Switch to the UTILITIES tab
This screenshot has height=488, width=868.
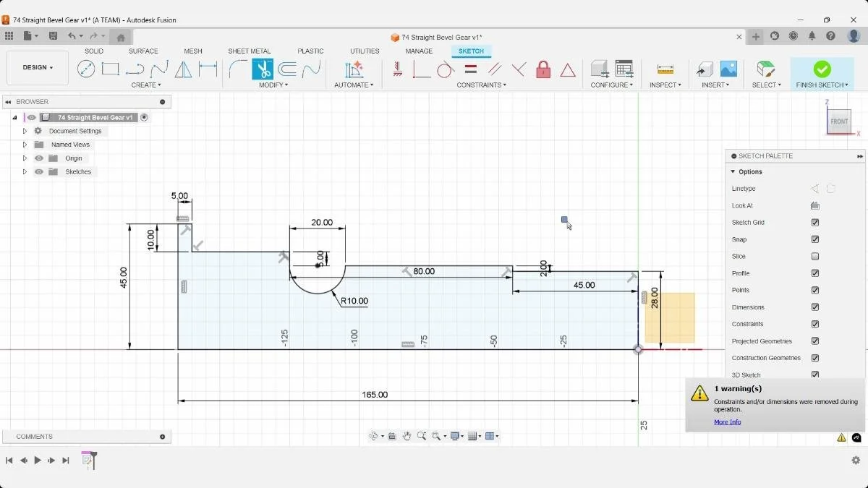point(365,51)
